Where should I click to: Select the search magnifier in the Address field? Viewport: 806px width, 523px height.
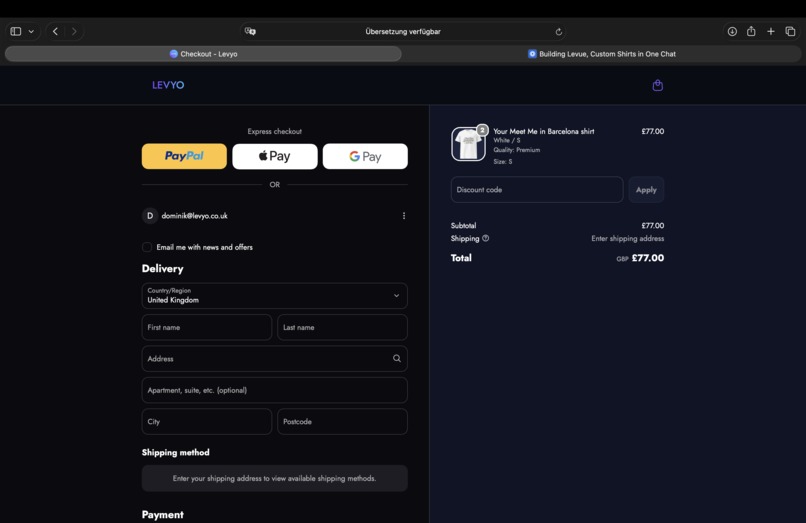397,358
